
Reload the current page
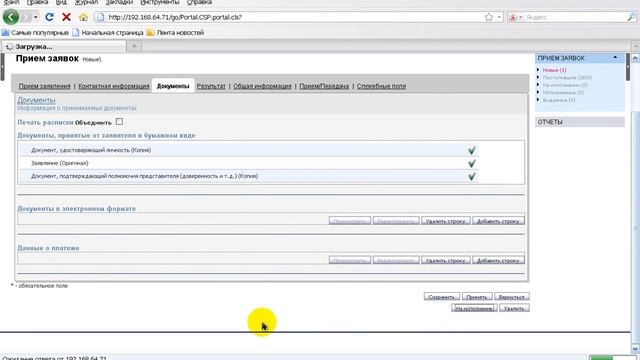(49, 17)
